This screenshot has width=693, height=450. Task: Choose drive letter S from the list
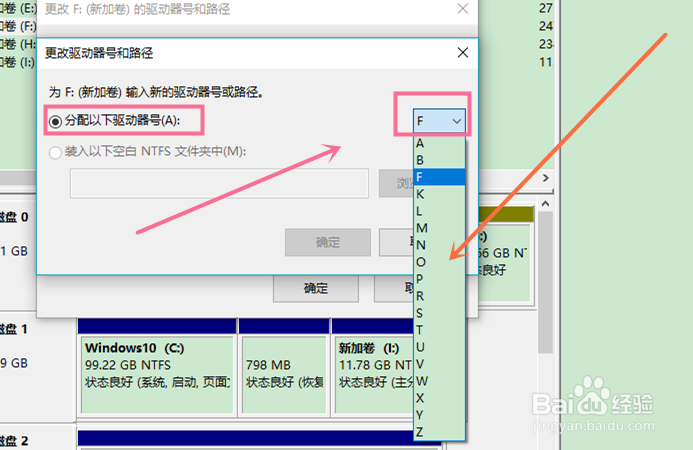coord(439,313)
